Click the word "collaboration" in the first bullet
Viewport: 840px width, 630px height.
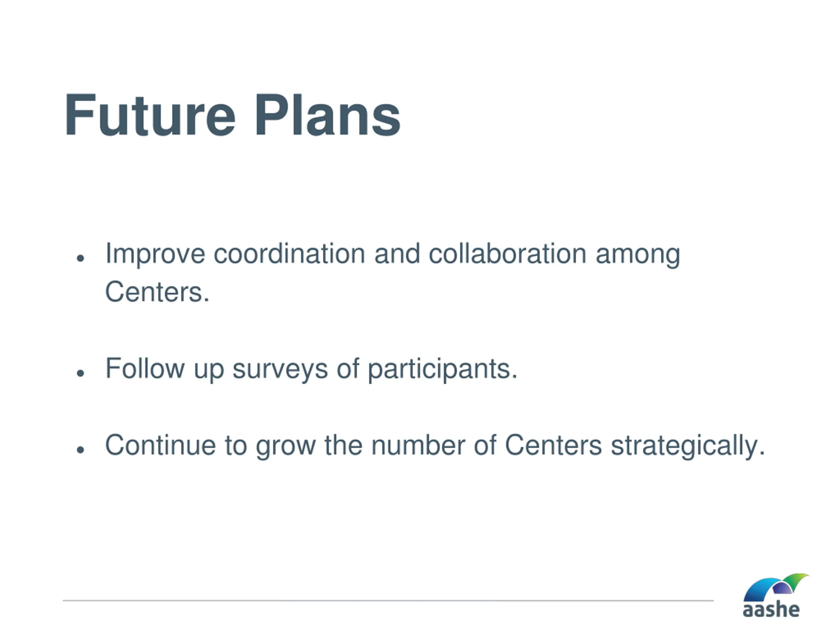click(x=507, y=254)
